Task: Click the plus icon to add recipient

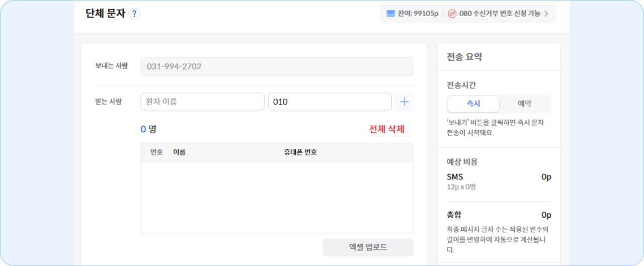Action: [x=405, y=102]
